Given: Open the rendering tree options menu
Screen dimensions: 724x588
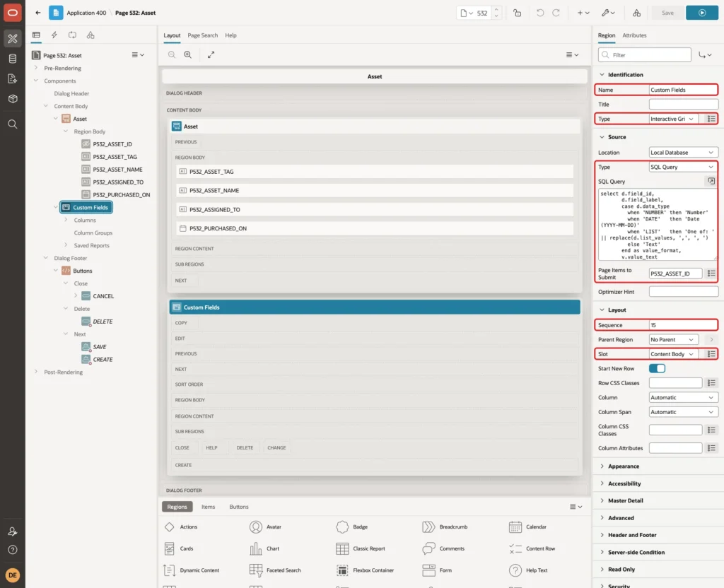Looking at the screenshot, I should [138, 54].
